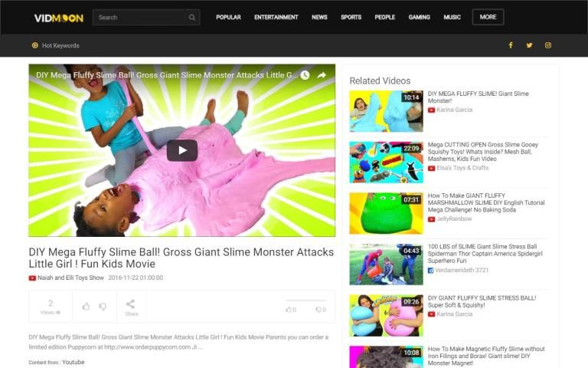Click the Share icon below video
The width and height of the screenshot is (588, 368).
[131, 307]
